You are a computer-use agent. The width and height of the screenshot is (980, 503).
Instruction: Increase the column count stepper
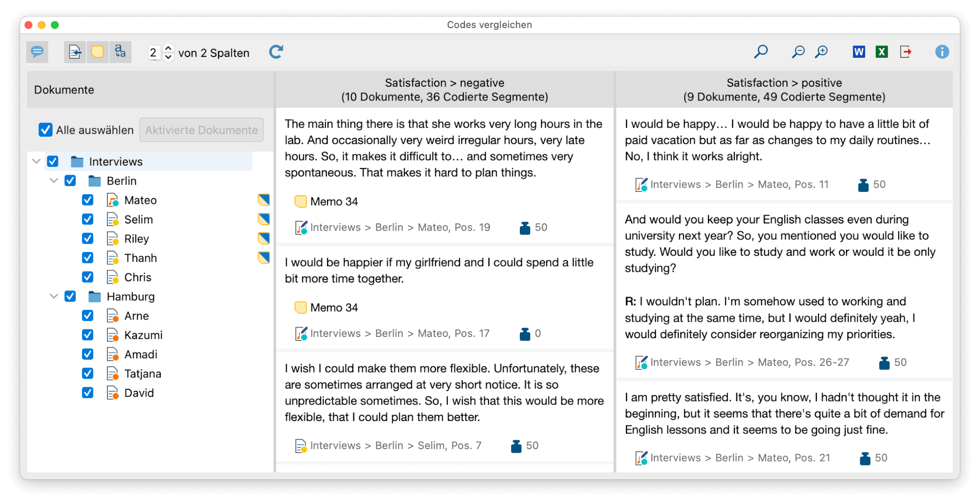click(168, 48)
